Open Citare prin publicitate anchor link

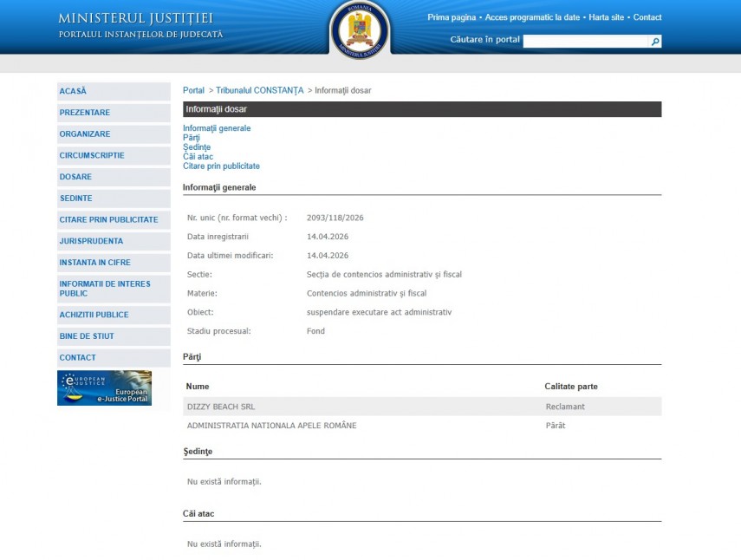tap(221, 166)
